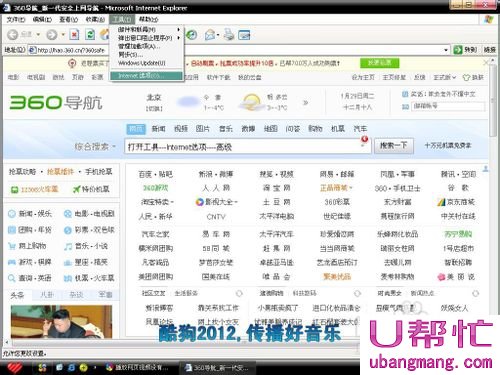This screenshot has height=375, width=500.
Task: Click the green train icon beside 12306火车票
Action: coord(14,190)
